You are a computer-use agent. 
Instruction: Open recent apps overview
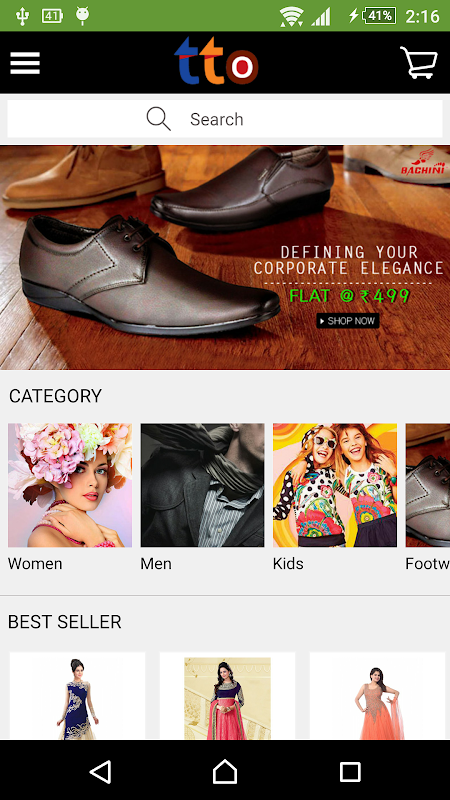click(x=350, y=771)
